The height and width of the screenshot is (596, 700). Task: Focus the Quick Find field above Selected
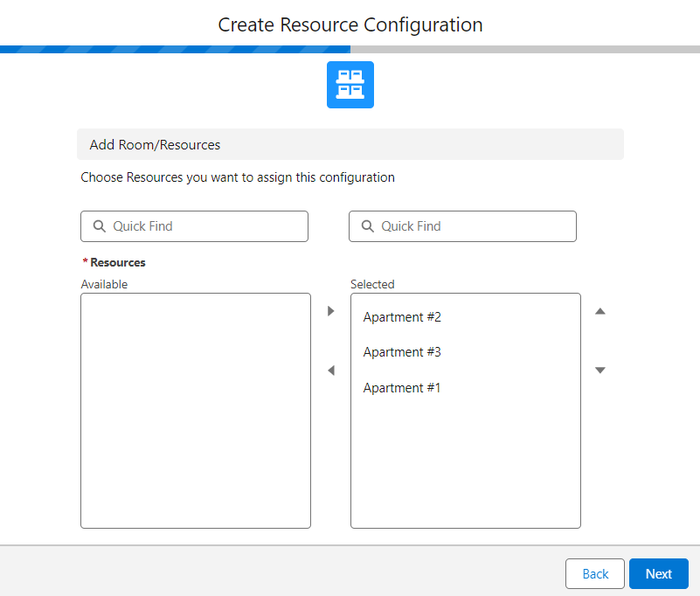tap(474, 226)
